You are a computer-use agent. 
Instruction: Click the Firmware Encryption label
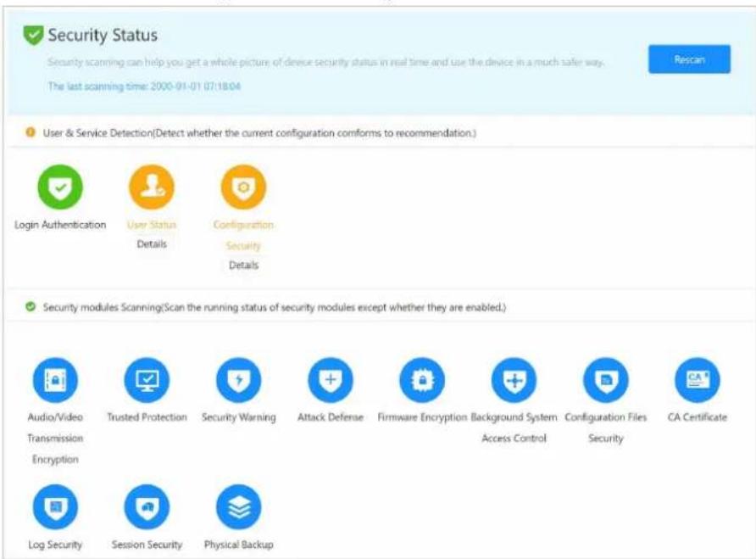tap(422, 417)
